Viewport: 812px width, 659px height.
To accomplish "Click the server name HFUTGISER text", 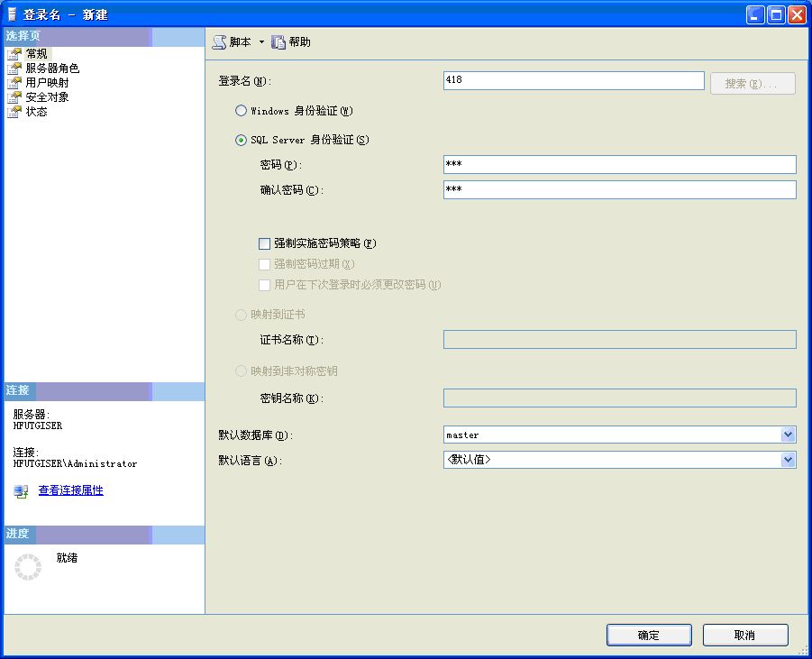I will pyautogui.click(x=37, y=426).
